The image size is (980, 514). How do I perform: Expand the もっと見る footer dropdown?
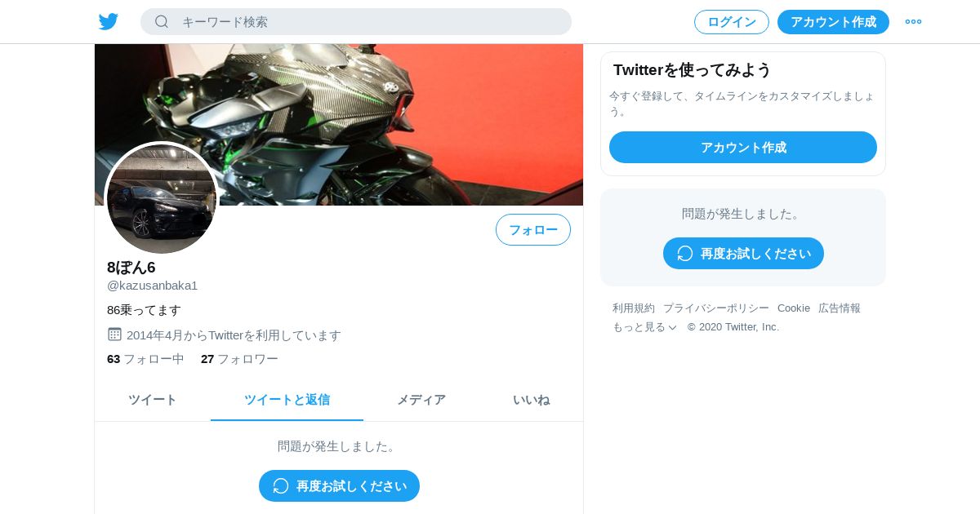(645, 327)
